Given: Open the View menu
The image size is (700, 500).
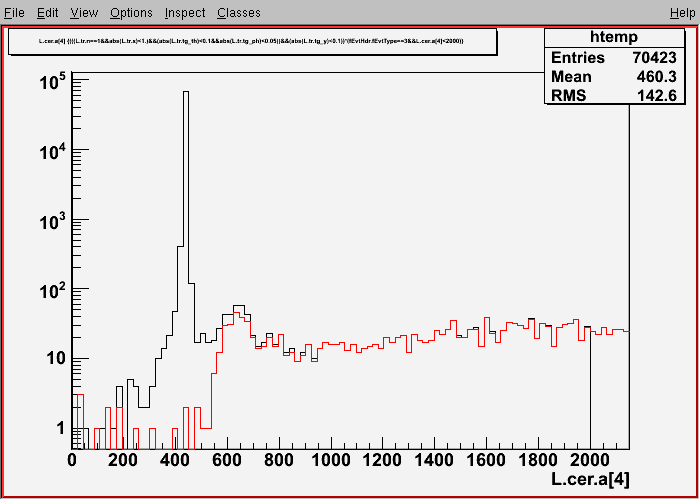Looking at the screenshot, I should point(84,13).
